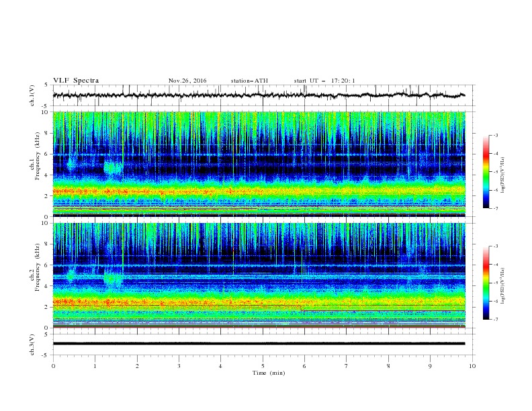The image size is (532, 411).
Task: Click the "10" tick on ch.1 frequency axis
Action: tap(46, 112)
